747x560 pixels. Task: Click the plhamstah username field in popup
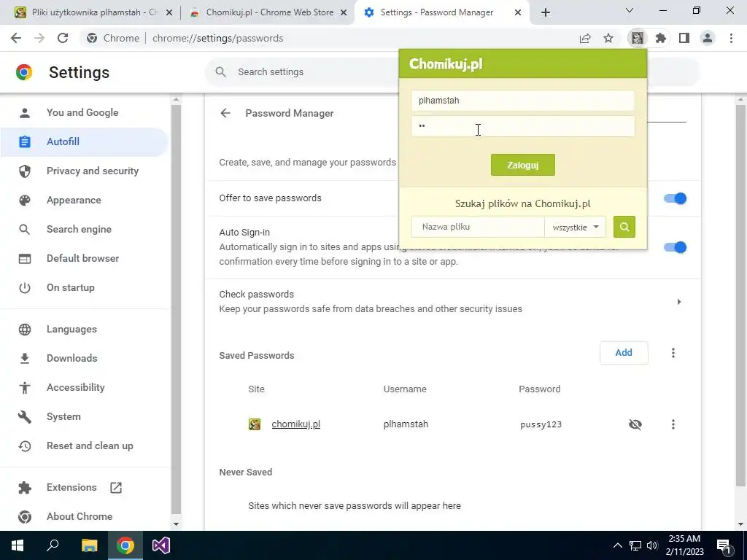click(522, 101)
